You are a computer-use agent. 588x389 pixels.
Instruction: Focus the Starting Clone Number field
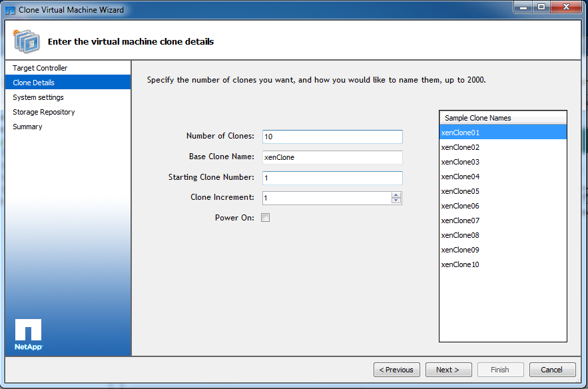click(x=332, y=178)
